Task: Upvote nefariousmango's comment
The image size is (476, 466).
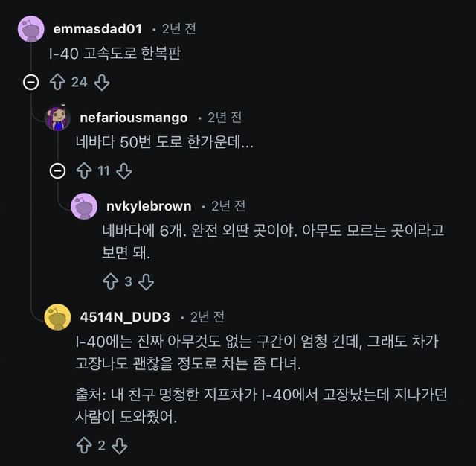Action: tap(83, 170)
